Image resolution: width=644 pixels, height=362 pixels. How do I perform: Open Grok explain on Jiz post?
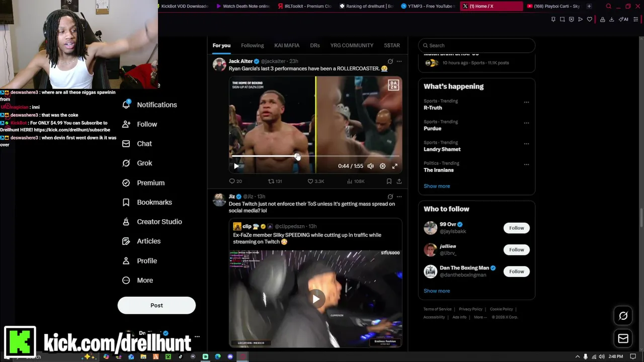[x=390, y=197]
